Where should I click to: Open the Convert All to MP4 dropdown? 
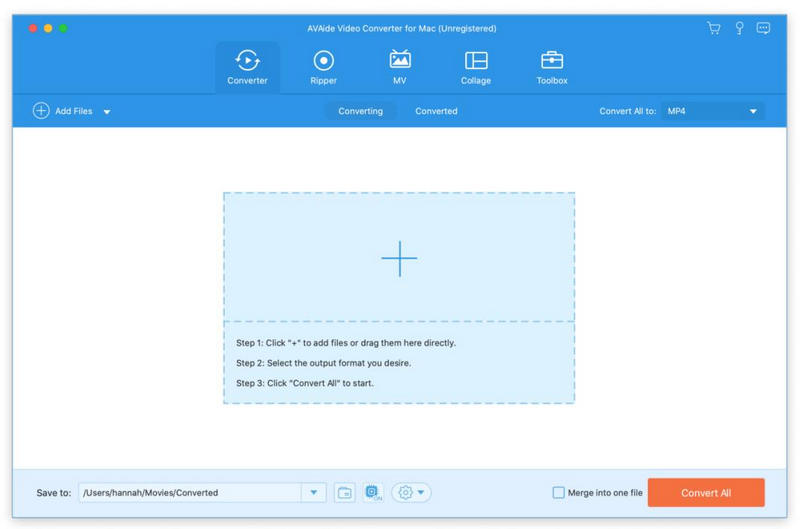(713, 111)
